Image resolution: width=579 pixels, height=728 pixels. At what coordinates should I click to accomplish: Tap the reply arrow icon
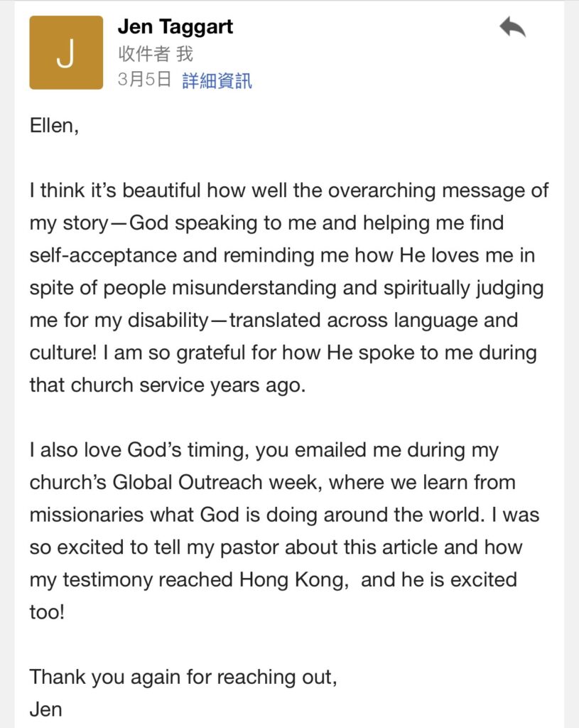pos(512,28)
